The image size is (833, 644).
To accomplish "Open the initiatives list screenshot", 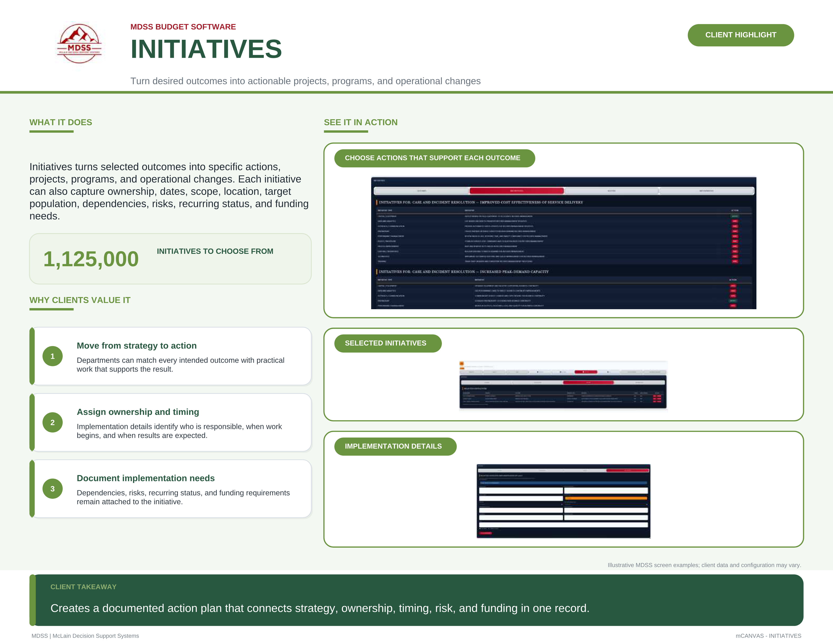I will [563, 243].
